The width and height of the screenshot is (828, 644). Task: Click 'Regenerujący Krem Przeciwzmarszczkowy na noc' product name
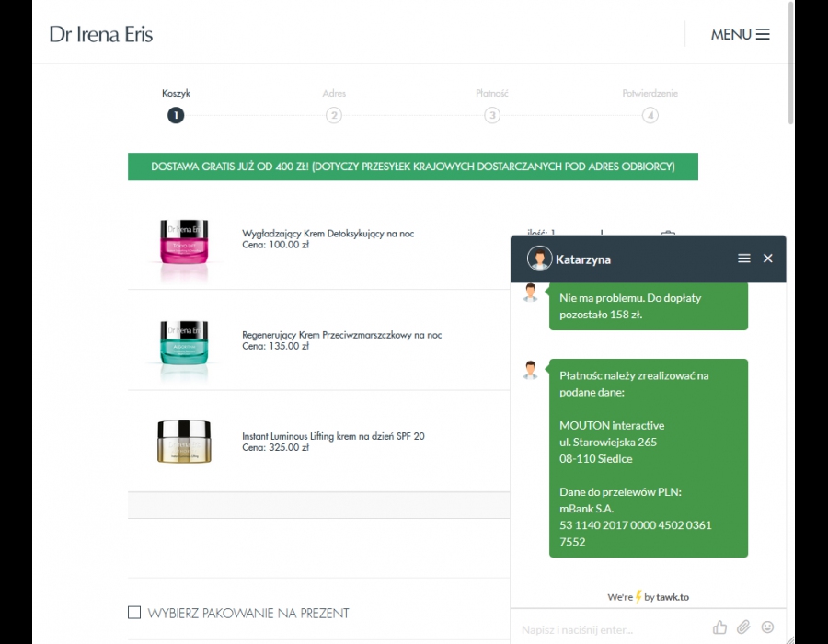(341, 335)
